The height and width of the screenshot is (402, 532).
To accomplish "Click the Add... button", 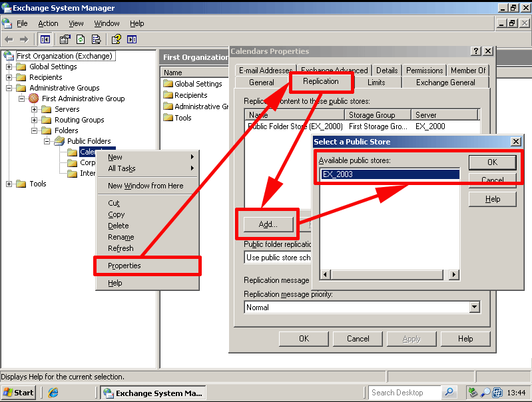I will click(x=268, y=224).
